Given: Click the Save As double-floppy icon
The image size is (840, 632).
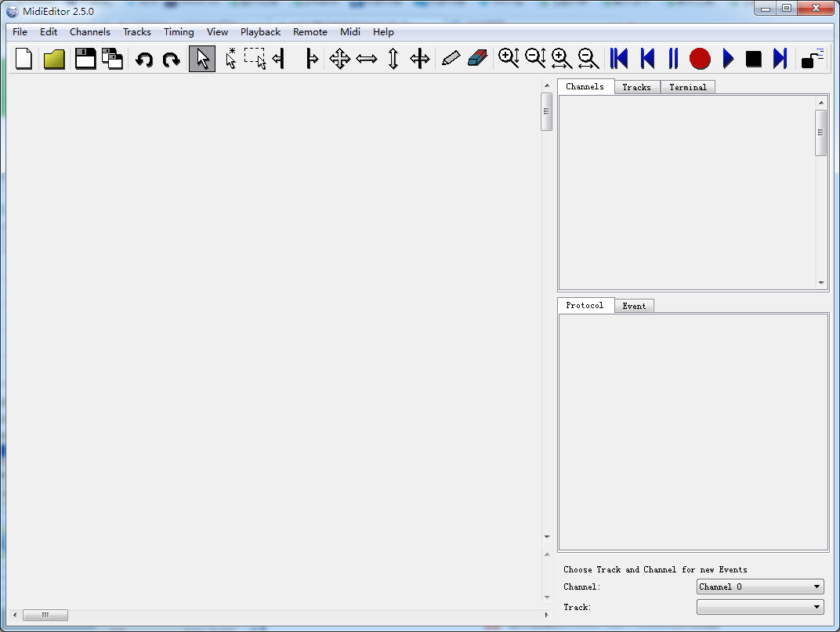Looking at the screenshot, I should pyautogui.click(x=113, y=59).
